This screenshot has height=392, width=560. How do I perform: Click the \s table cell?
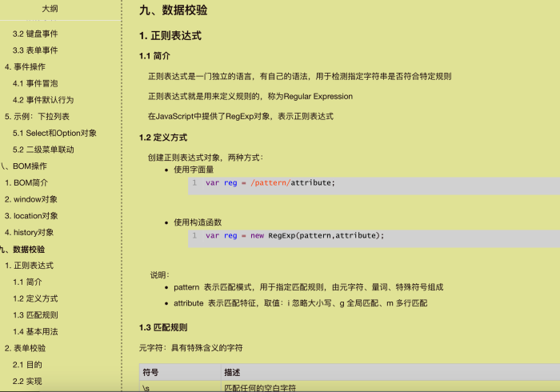tap(180, 386)
